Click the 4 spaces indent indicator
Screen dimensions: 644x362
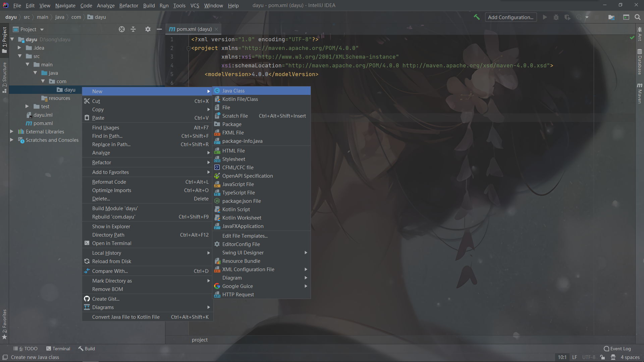tap(630, 357)
